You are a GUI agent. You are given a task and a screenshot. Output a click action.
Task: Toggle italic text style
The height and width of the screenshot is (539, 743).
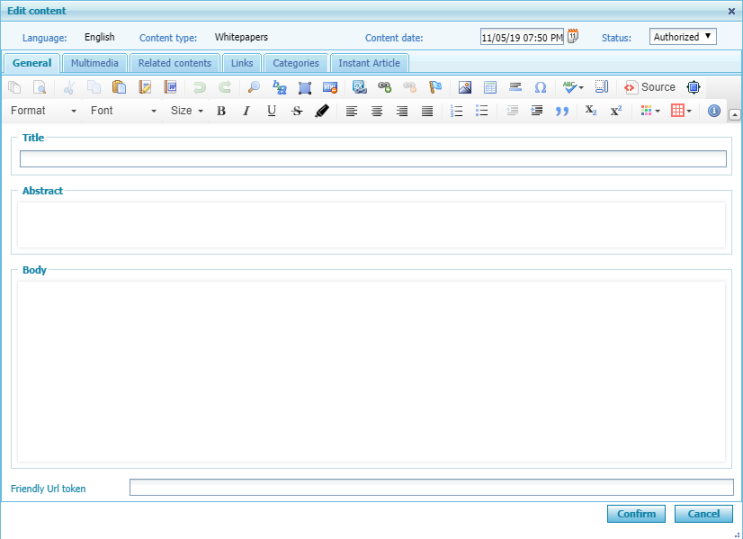(246, 111)
